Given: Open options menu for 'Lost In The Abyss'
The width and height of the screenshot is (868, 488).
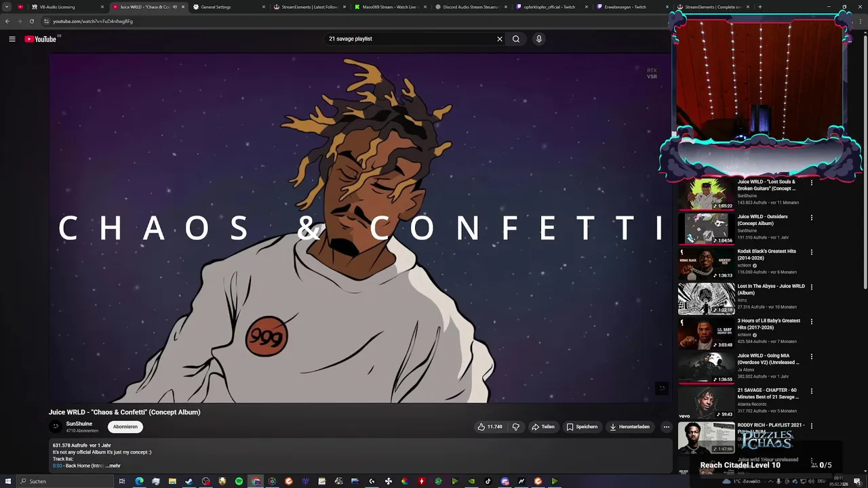Looking at the screenshot, I should [x=812, y=287].
